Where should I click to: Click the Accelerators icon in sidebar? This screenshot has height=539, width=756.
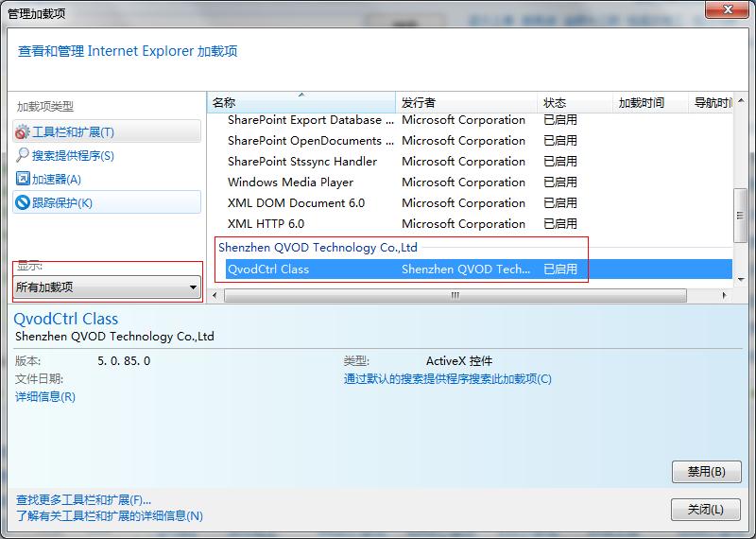23,179
